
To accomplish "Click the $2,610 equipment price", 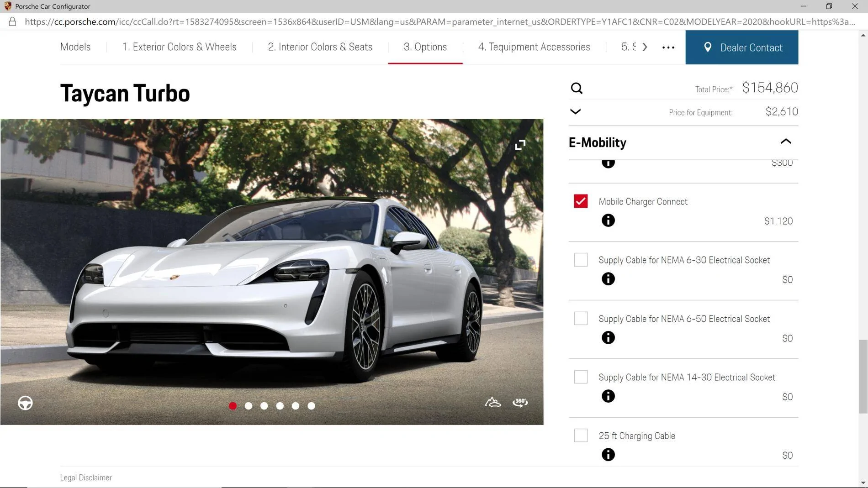I will (782, 112).
